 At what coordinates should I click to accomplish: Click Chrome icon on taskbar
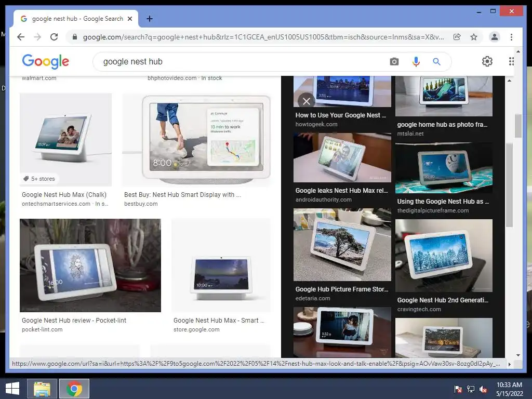[x=74, y=389]
